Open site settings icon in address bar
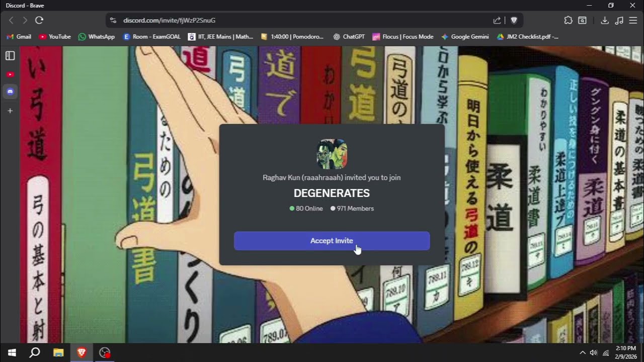 click(x=113, y=20)
